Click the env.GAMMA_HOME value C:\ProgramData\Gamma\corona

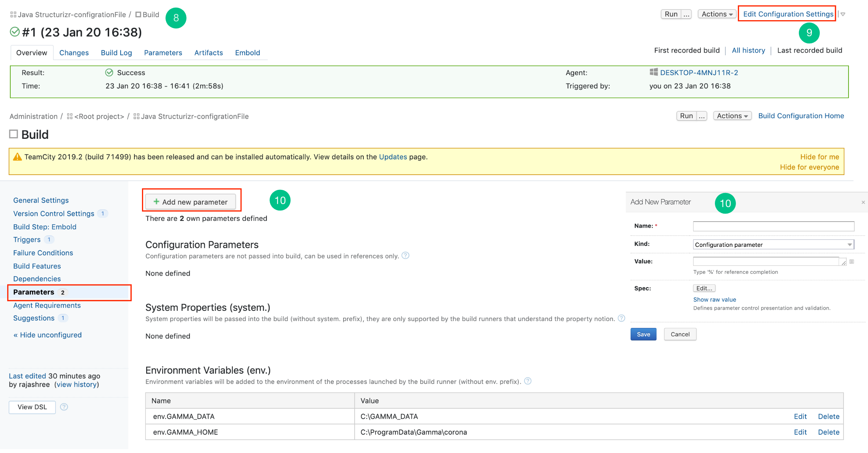tap(414, 432)
